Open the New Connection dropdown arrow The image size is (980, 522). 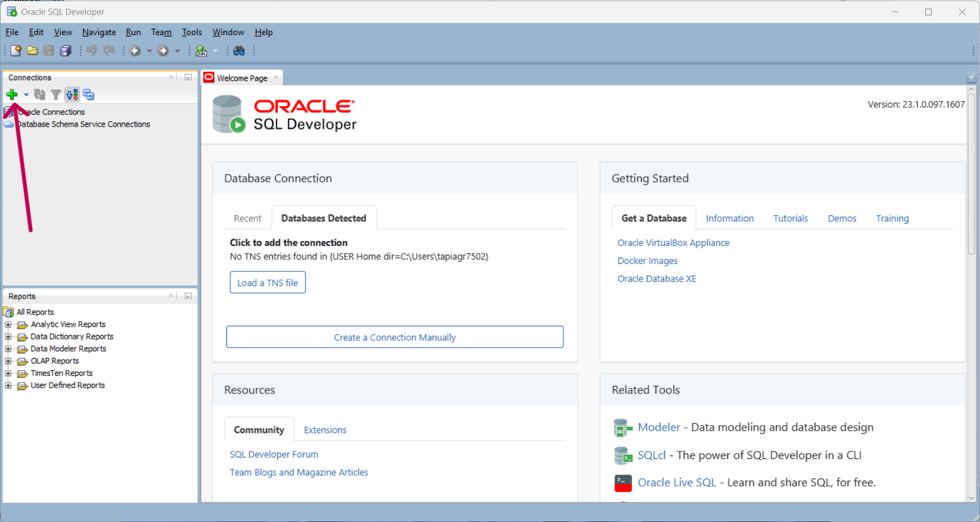point(26,95)
